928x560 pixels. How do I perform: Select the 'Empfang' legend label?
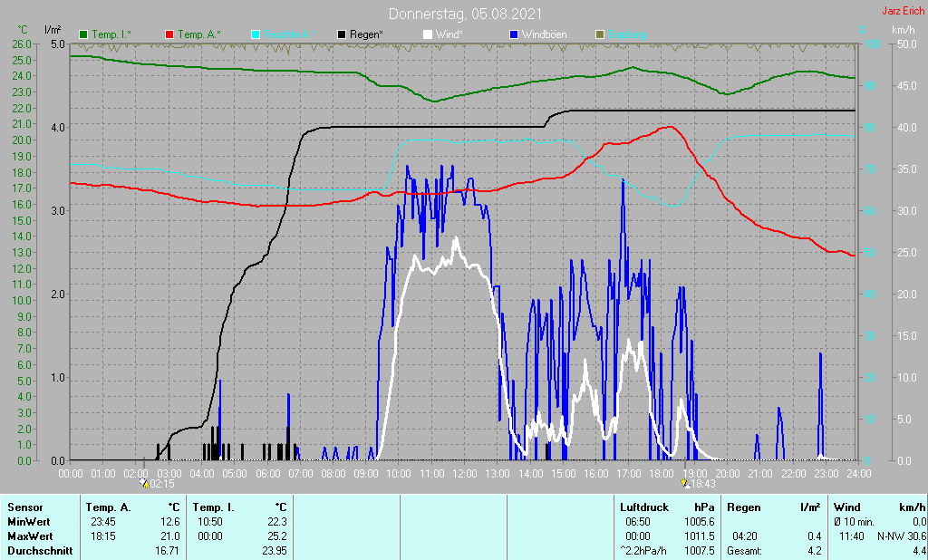point(627,35)
